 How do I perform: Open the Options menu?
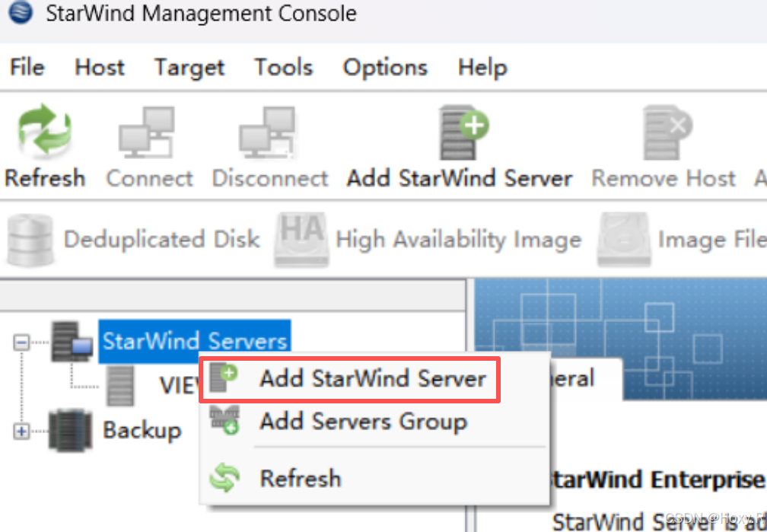[385, 68]
